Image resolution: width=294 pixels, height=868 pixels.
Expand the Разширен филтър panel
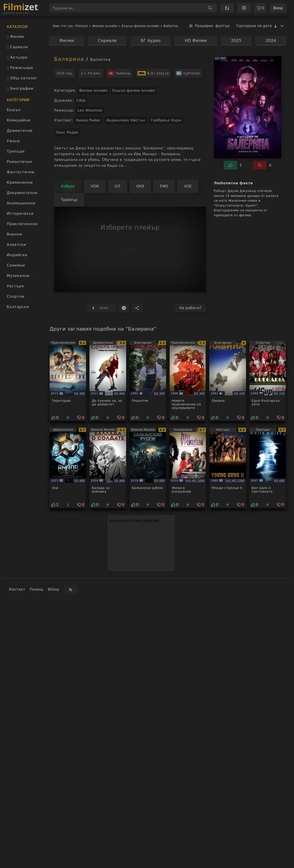click(x=209, y=26)
